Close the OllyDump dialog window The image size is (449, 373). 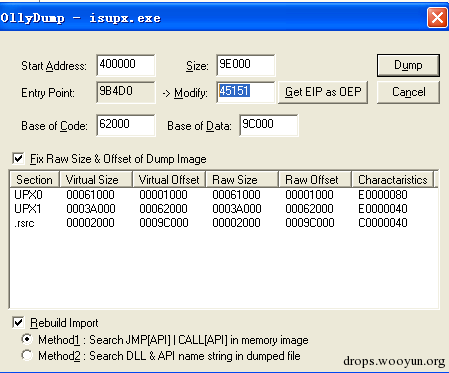pos(437,17)
